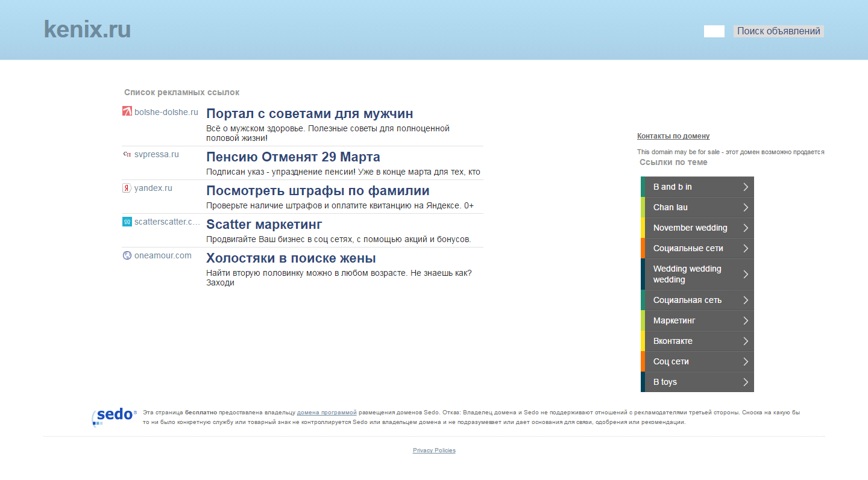The image size is (868, 480).
Task: Click the kenix.ru site title
Action: click(87, 30)
